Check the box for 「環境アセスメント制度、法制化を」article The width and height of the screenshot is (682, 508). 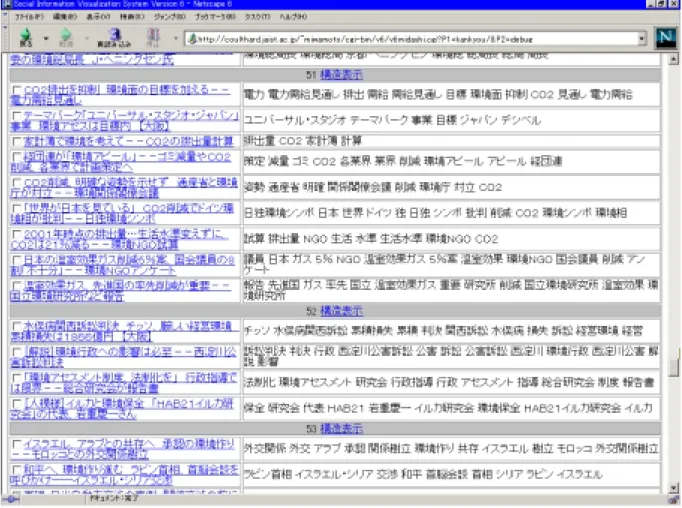point(17,378)
